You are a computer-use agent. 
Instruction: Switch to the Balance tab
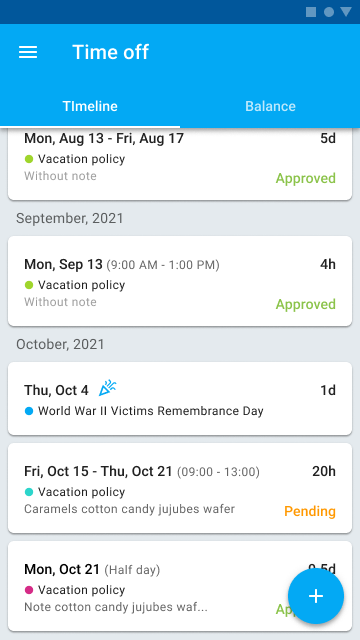tap(270, 106)
